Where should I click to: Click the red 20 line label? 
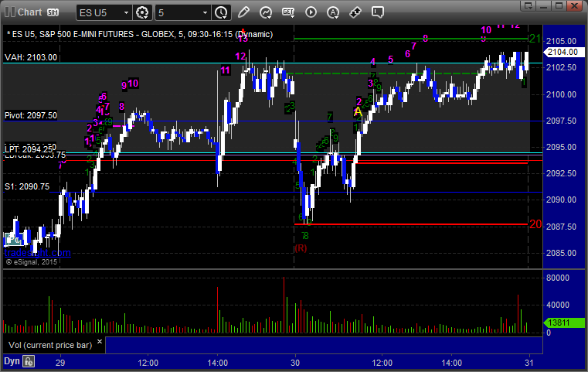pos(535,224)
